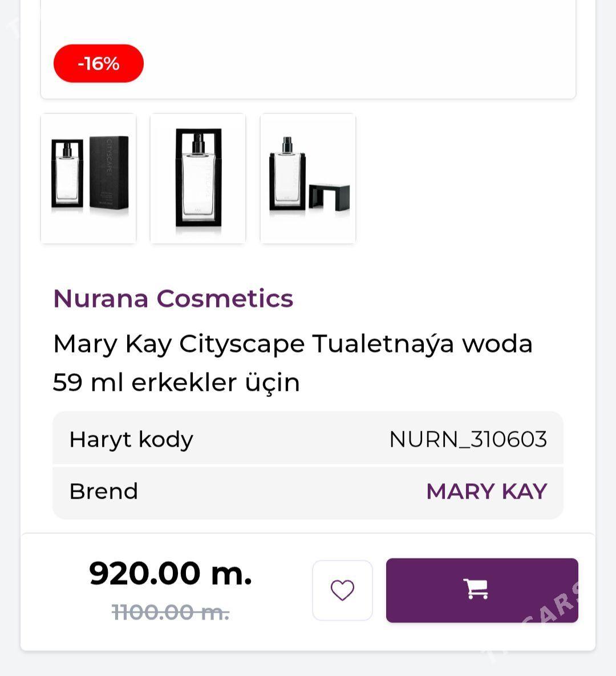Select the middle thumbnail of single bottle

pos(198,179)
